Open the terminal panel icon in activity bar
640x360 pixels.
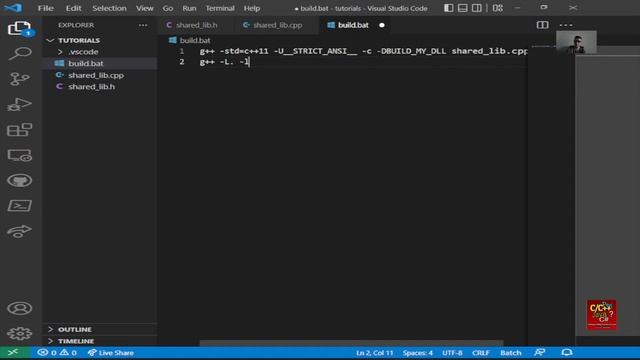tap(19, 206)
